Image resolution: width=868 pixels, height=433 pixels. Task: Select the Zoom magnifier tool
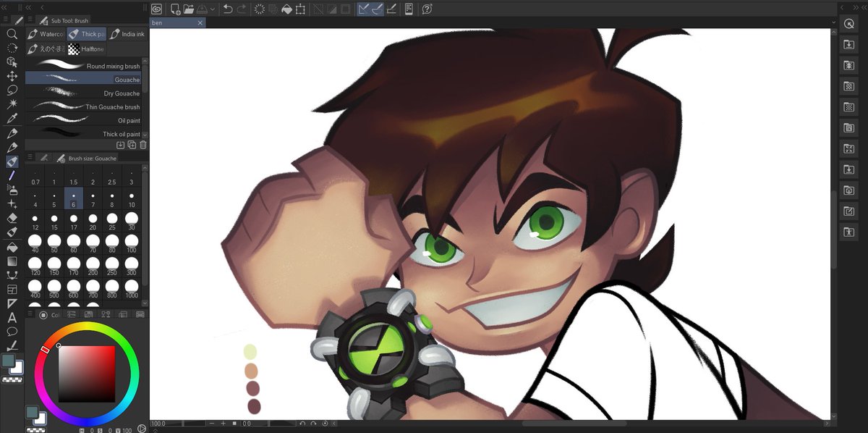pos(12,34)
